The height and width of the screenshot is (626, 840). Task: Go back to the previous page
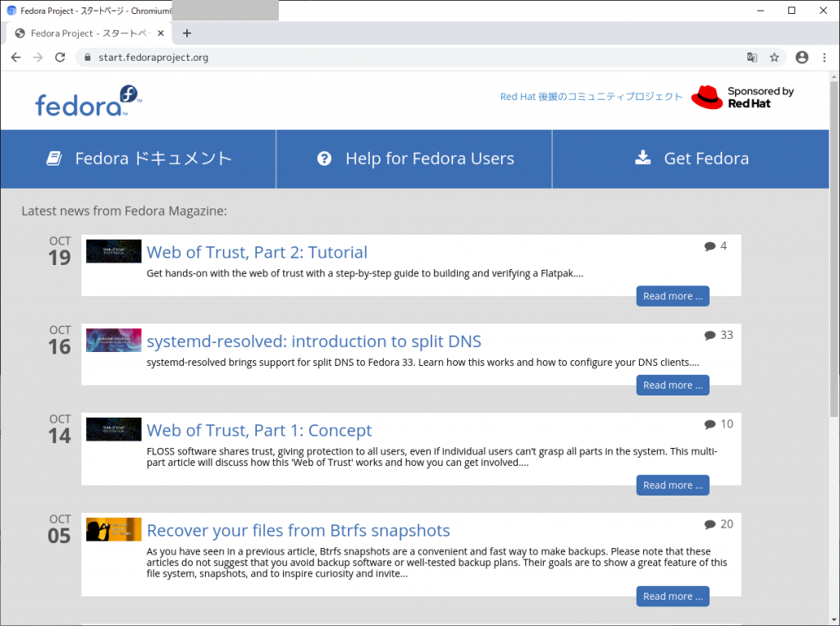pyautogui.click(x=16, y=57)
